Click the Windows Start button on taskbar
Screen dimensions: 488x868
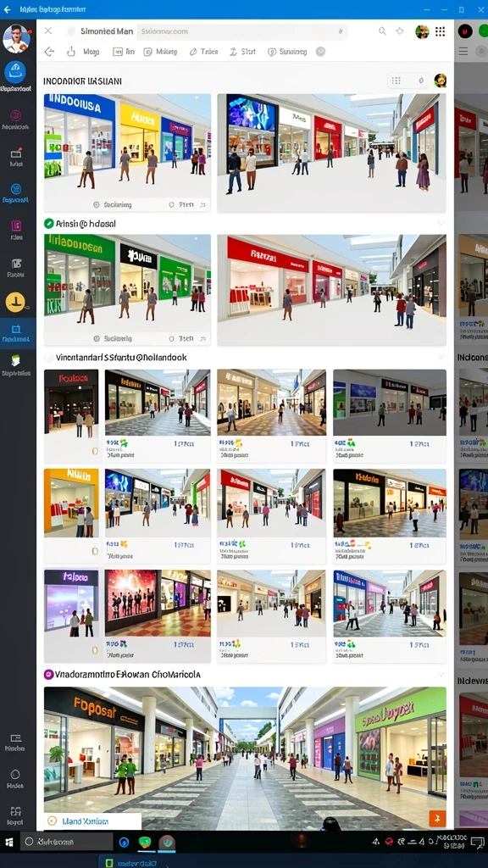coord(8,842)
